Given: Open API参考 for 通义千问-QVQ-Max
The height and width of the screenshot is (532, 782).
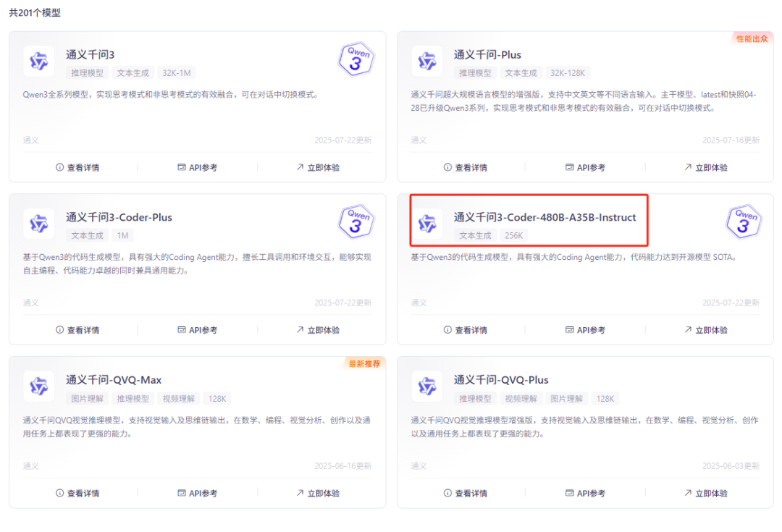Looking at the screenshot, I should [198, 493].
